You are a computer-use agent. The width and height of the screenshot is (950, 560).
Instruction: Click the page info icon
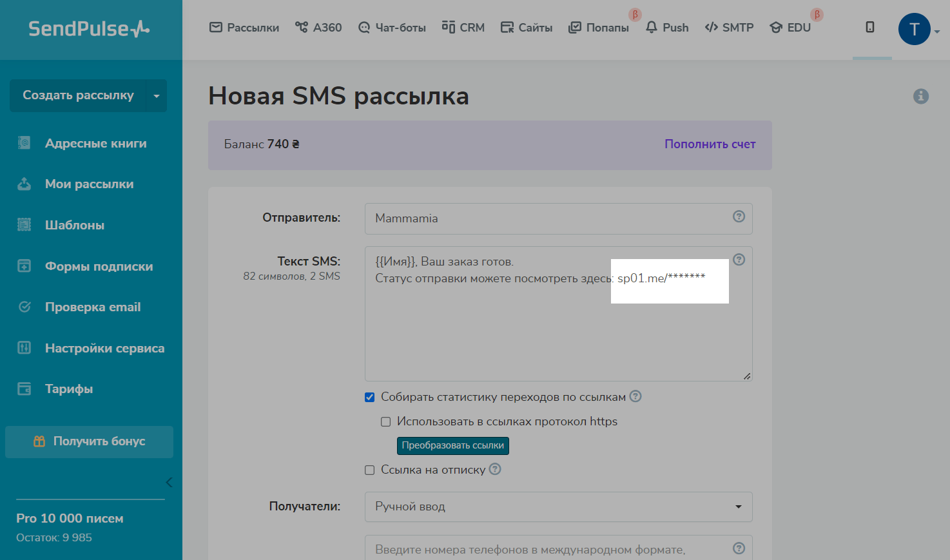pyautogui.click(x=920, y=97)
